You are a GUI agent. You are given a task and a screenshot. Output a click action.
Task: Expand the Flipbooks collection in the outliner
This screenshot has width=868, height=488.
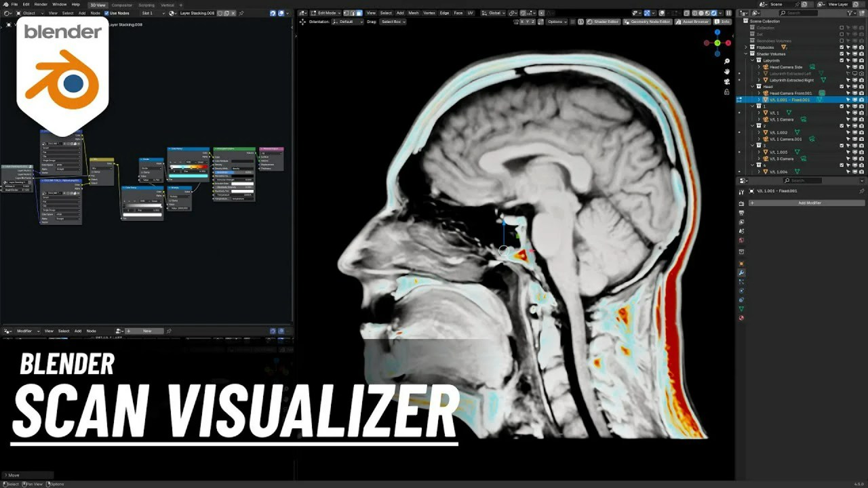pyautogui.click(x=746, y=47)
